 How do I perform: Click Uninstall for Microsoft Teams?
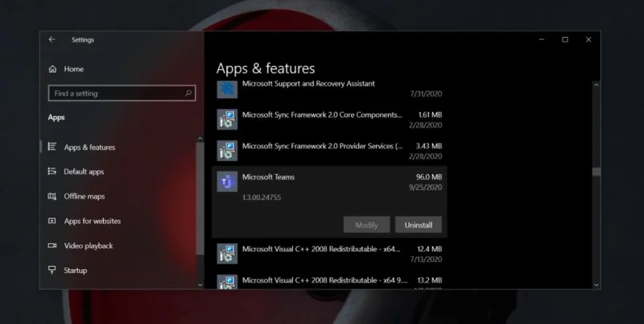(x=419, y=225)
